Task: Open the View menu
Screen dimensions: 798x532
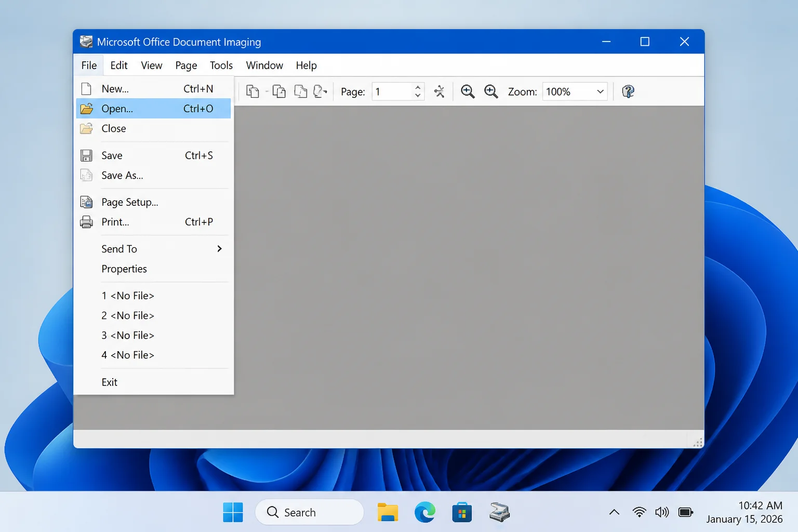Action: click(x=152, y=65)
